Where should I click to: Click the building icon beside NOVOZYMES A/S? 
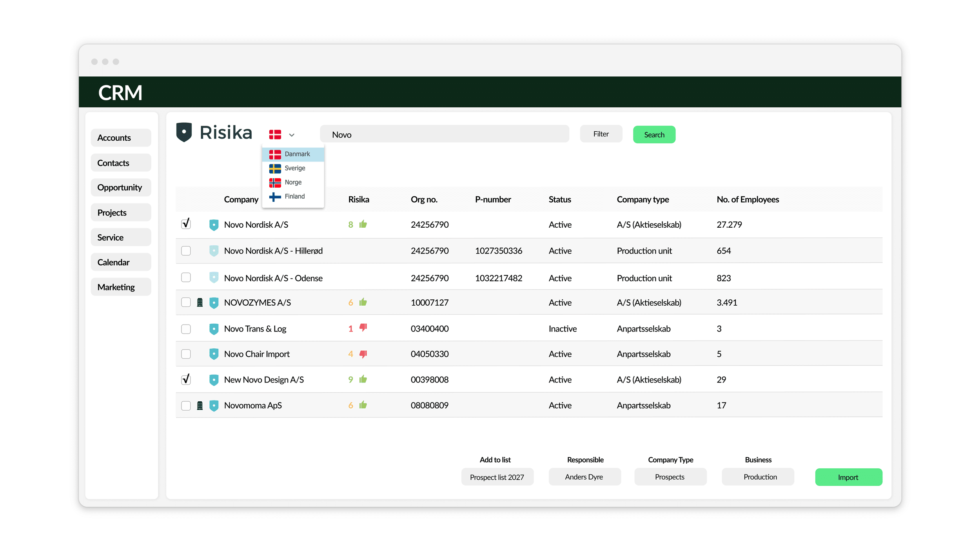pos(200,303)
